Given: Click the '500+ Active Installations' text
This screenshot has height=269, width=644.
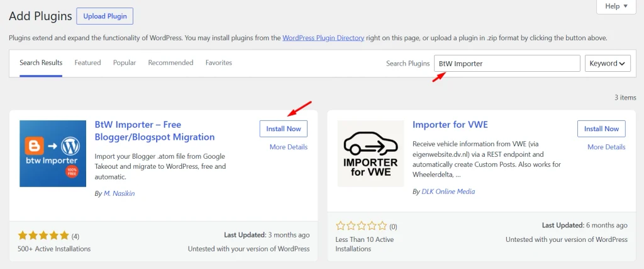Looking at the screenshot, I should [x=54, y=249].
